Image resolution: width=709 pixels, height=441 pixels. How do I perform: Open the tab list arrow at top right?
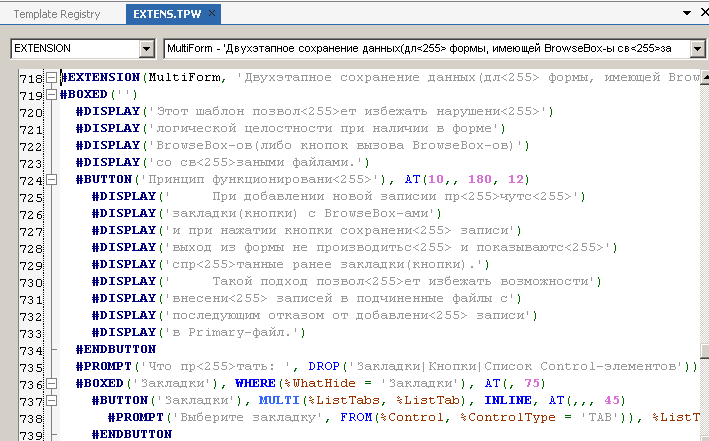(687, 13)
